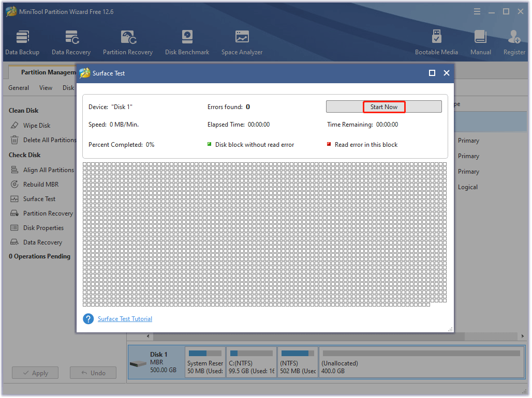This screenshot has height=398, width=532.
Task: Select the Unallocated 400.0 GB block
Action: (x=421, y=362)
